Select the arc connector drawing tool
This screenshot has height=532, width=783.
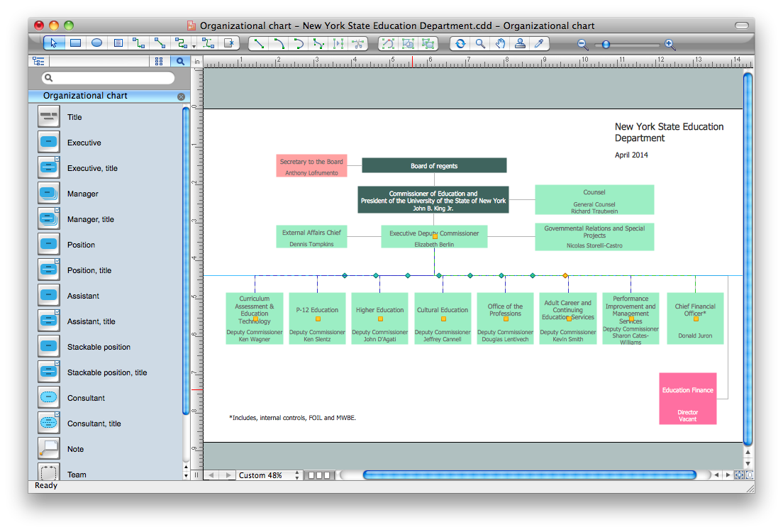(x=279, y=43)
